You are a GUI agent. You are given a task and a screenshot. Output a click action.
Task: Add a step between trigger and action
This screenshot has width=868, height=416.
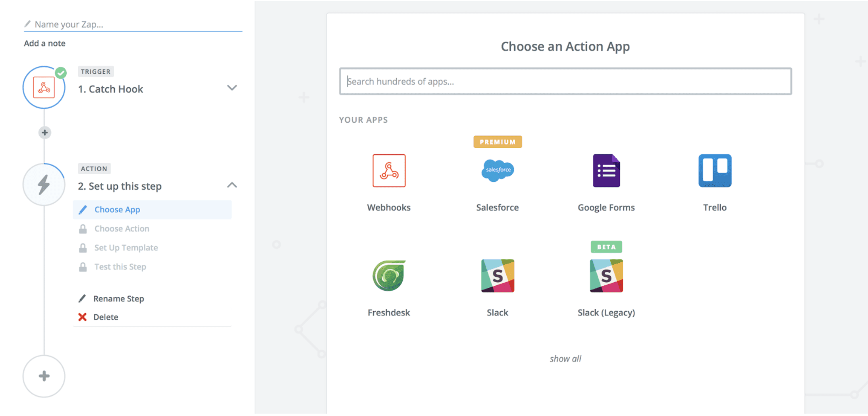click(x=44, y=133)
